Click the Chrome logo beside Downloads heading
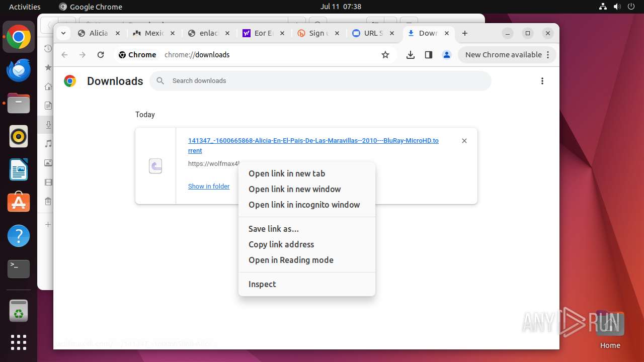This screenshot has height=362, width=644. [70, 81]
